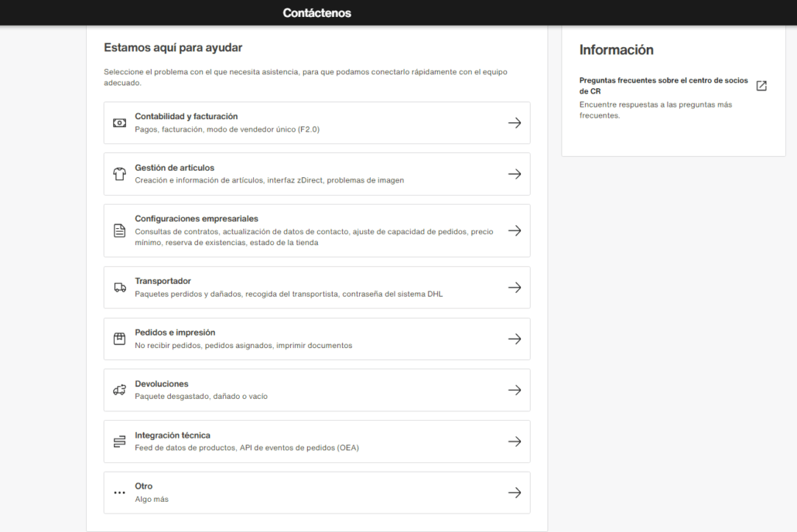The height and width of the screenshot is (532, 797).
Task: Click the truck icon for Transportador
Action: [x=119, y=287]
